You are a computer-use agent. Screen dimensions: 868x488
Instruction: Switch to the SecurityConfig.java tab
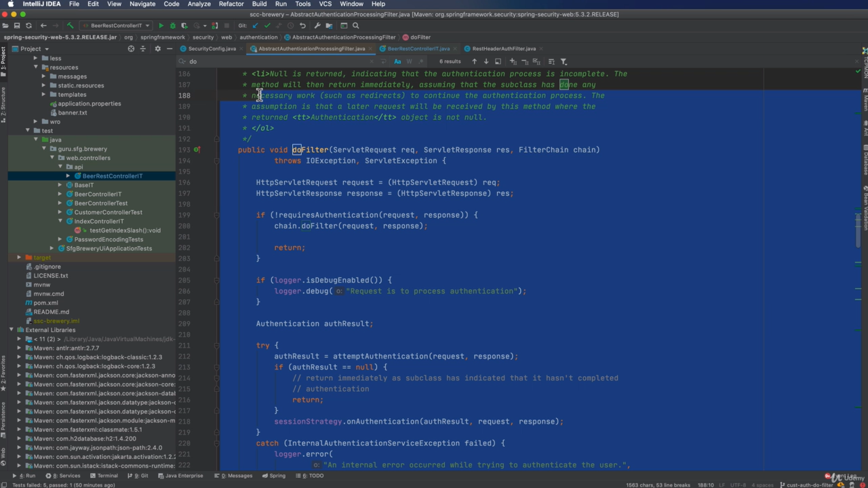coord(212,49)
